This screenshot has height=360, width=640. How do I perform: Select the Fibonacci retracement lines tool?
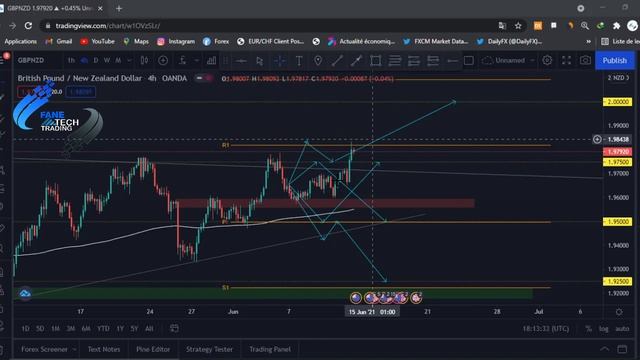(x=395, y=61)
